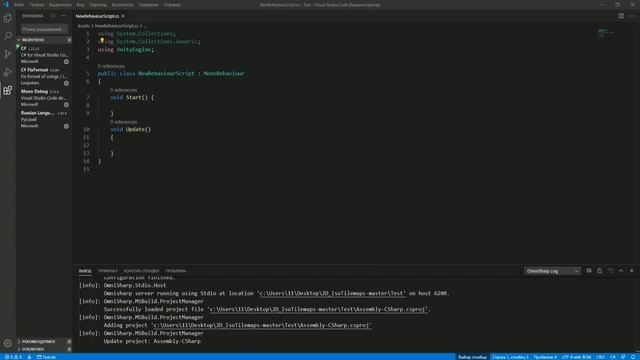Focus the extensions search field
The height and width of the screenshot is (360, 640).
point(44,29)
